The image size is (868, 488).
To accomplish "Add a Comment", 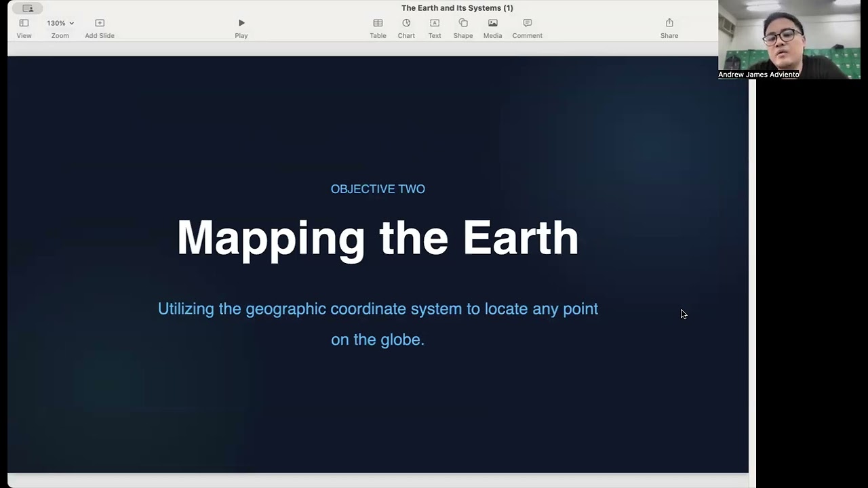I will [528, 28].
